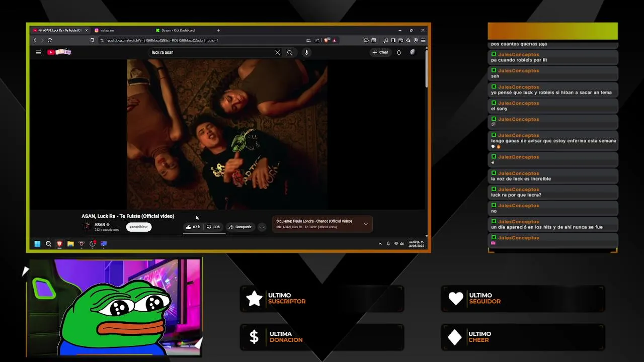
Task: Click the 322 k suscriptores count
Action: coord(107,230)
